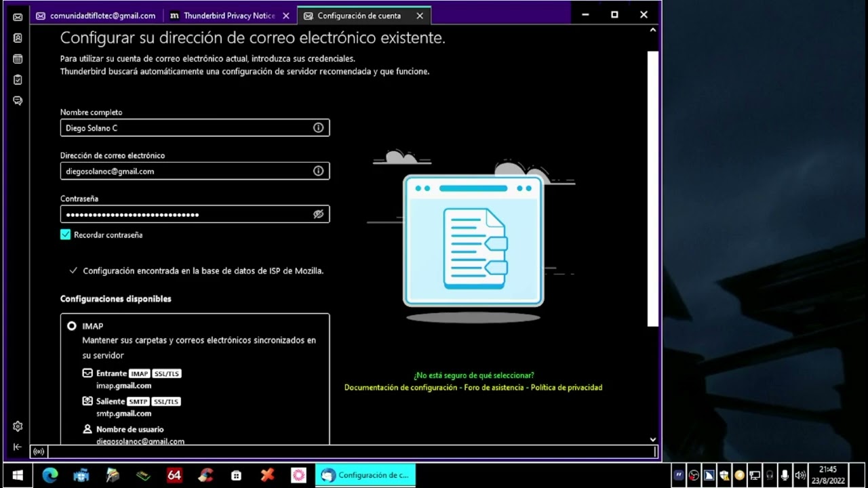Open the Política de privacidad link
This screenshot has height=488, width=868.
(566, 388)
